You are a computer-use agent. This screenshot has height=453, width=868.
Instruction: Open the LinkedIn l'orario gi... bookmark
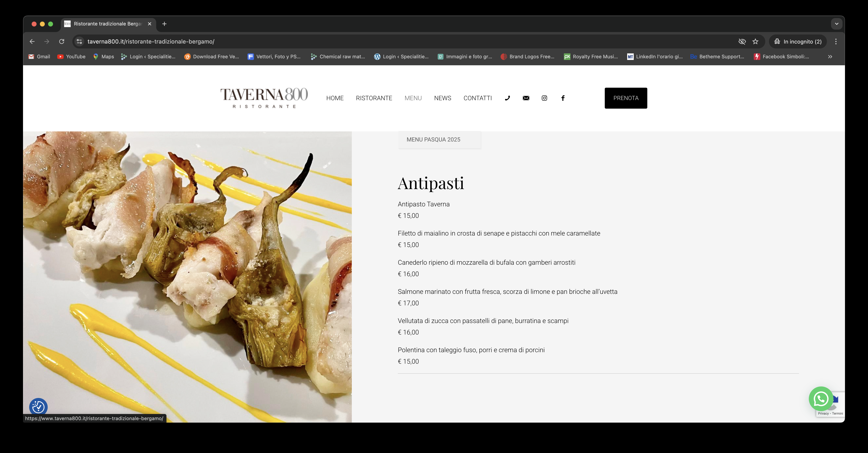tap(655, 57)
